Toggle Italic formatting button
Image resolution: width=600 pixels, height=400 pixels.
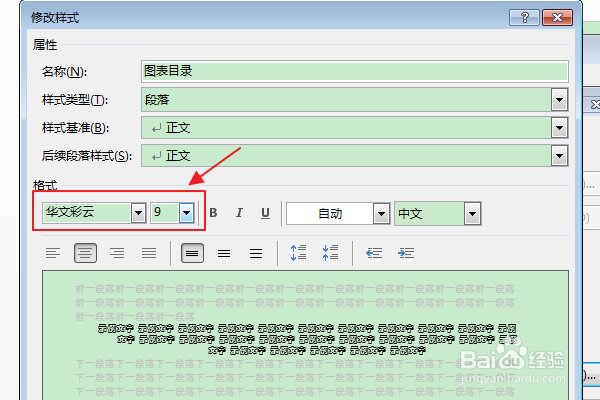point(239,213)
